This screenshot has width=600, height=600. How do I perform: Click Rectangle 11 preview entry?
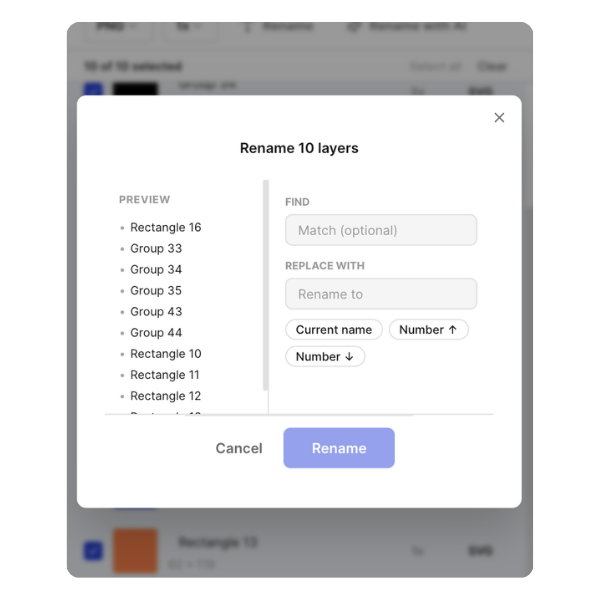[x=165, y=374]
